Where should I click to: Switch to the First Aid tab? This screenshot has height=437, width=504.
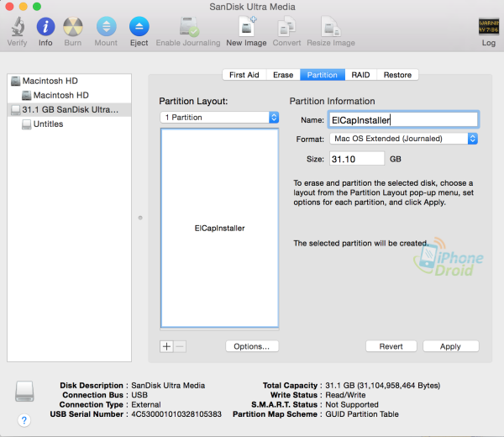[x=244, y=75]
